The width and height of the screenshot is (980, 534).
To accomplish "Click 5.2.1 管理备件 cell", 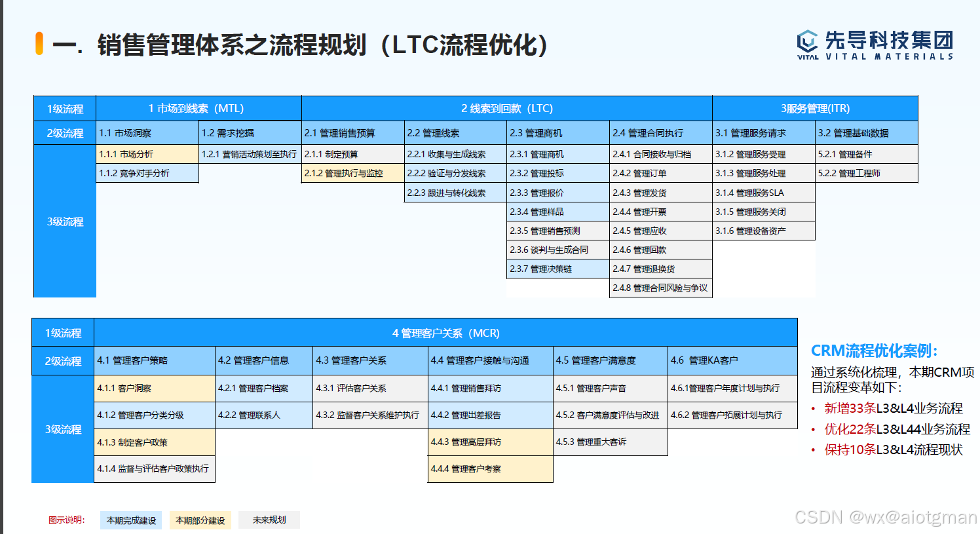I will point(867,154).
